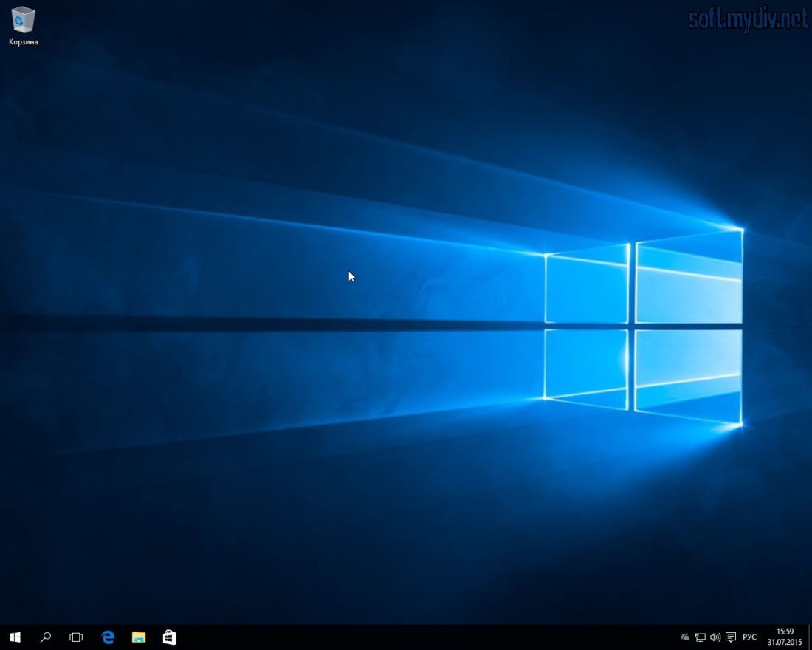
Task: Open the volume control speaker icon
Action: coord(715,637)
